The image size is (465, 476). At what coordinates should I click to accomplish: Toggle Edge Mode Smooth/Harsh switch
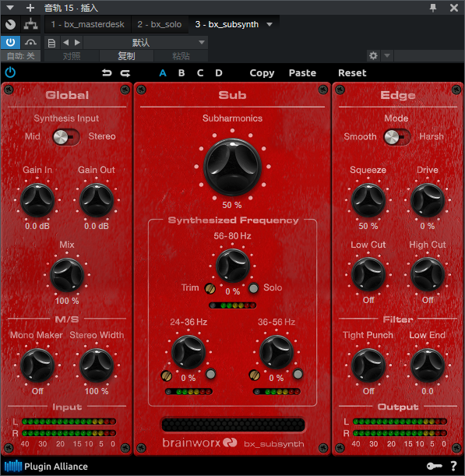396,137
